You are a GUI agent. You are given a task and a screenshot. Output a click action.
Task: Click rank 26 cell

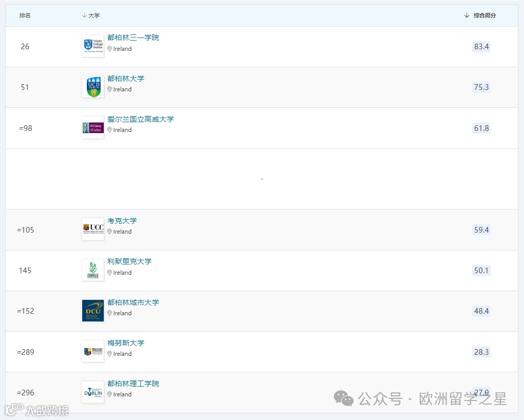pyautogui.click(x=25, y=46)
